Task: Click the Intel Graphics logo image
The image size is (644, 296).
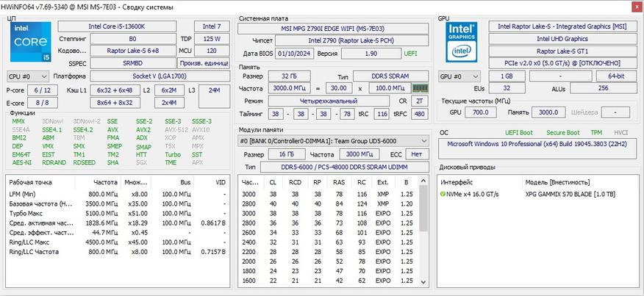Action: (461, 42)
